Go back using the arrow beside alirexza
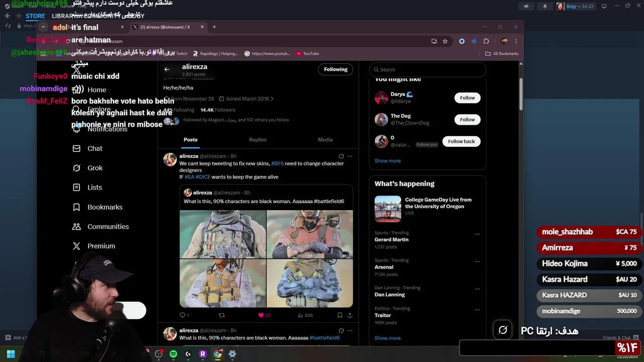 tap(167, 69)
